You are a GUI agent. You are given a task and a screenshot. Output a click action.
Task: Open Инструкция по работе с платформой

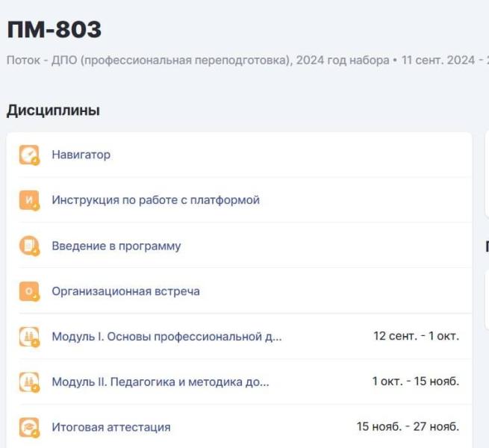[x=155, y=200]
